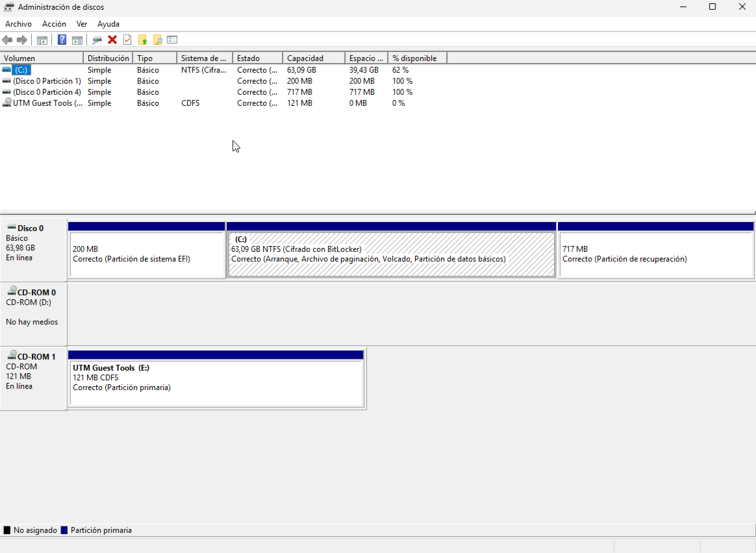This screenshot has height=553, width=756.
Task: Open the Ayuda menu
Action: (108, 24)
